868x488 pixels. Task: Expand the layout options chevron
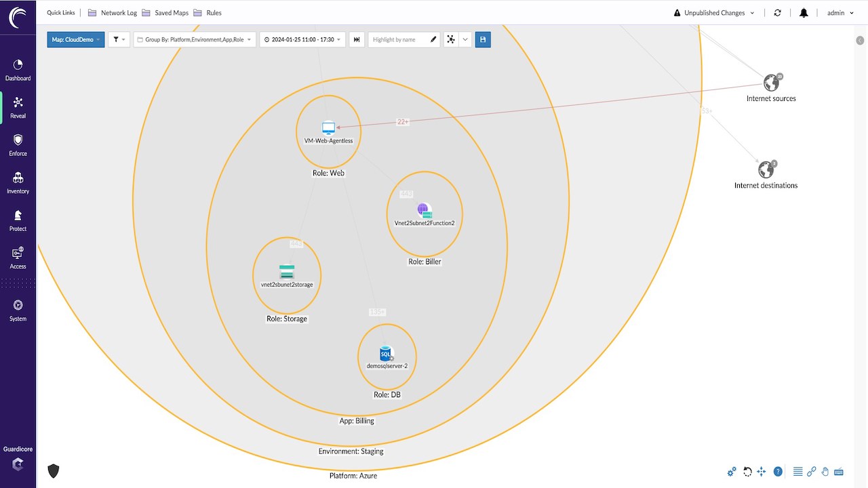coord(465,39)
